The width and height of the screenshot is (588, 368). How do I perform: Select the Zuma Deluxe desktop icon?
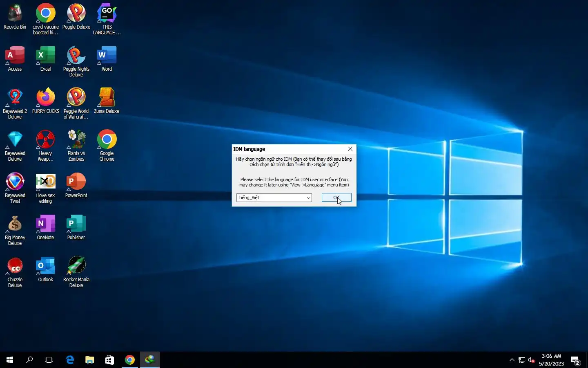pyautogui.click(x=107, y=101)
